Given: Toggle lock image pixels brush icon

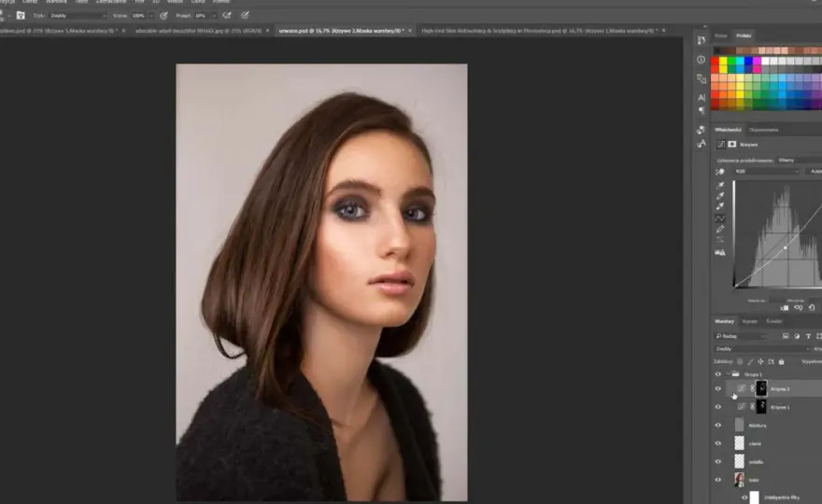Looking at the screenshot, I should pyautogui.click(x=750, y=361).
